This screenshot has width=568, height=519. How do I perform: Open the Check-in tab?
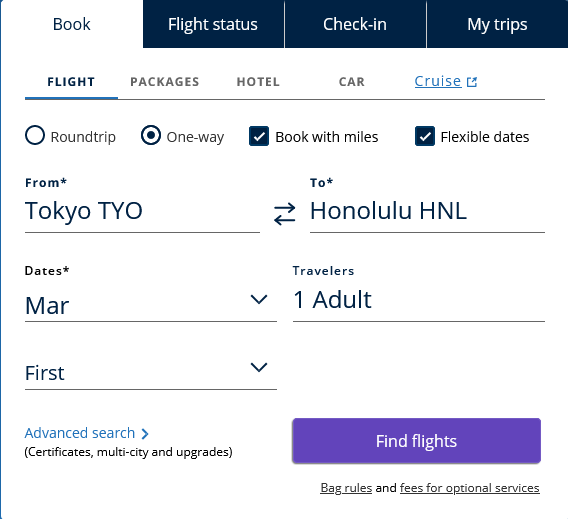coord(355,24)
